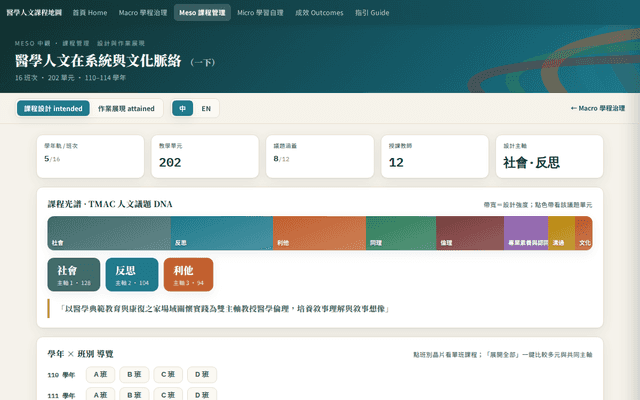This screenshot has height=400, width=640.
Task: Open C班 for 111 學年
Action: [x=168, y=395]
